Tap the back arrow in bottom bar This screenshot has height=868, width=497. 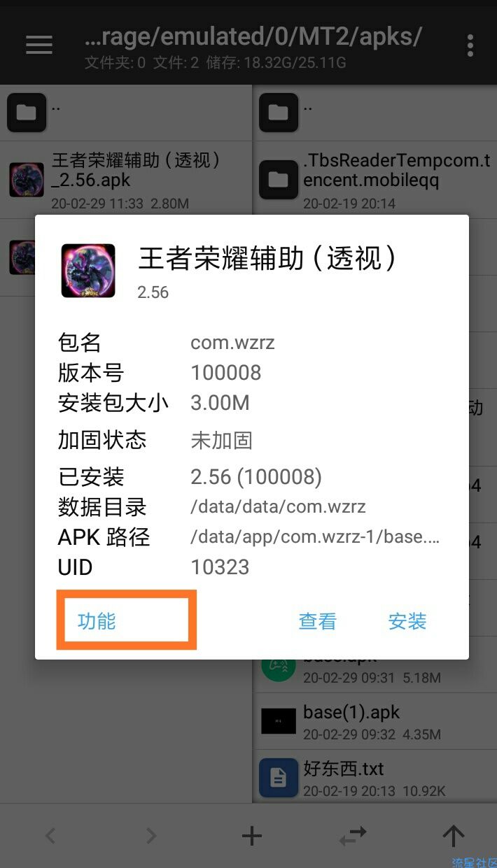[50, 835]
